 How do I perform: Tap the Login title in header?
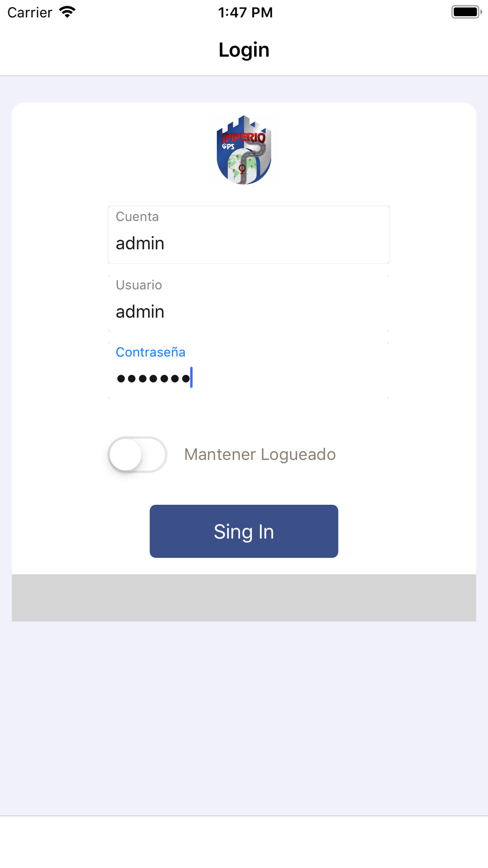pyautogui.click(x=244, y=50)
